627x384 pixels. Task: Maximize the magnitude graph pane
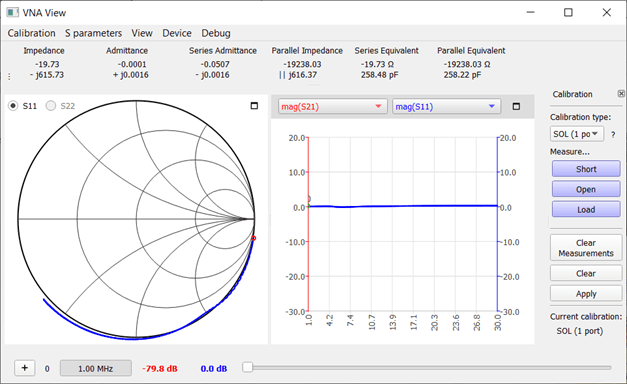tap(516, 106)
